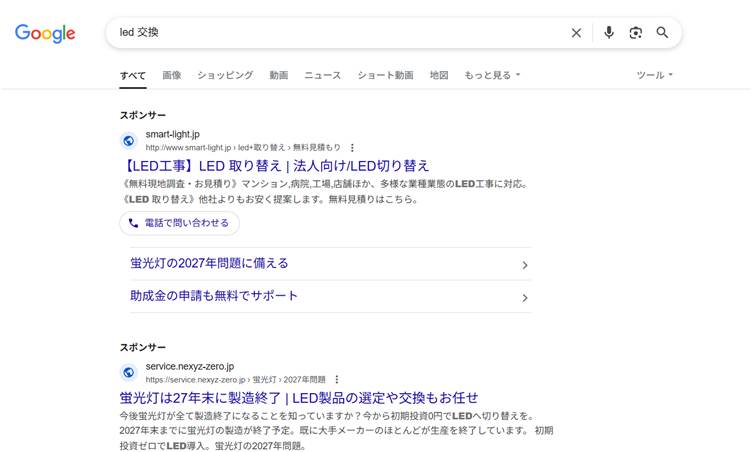Screen dimensions: 752x452
Task: Open the ツール dropdown
Action: click(x=655, y=75)
